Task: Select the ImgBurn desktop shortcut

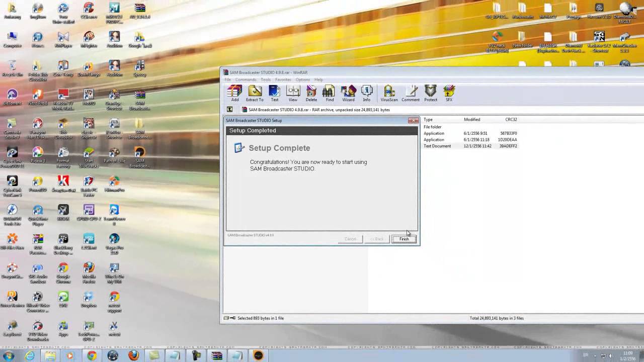Action: coord(38,11)
